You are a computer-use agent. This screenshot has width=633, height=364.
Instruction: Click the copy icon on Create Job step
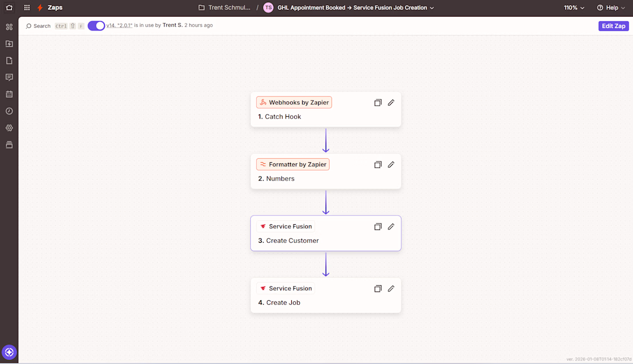[378, 289]
